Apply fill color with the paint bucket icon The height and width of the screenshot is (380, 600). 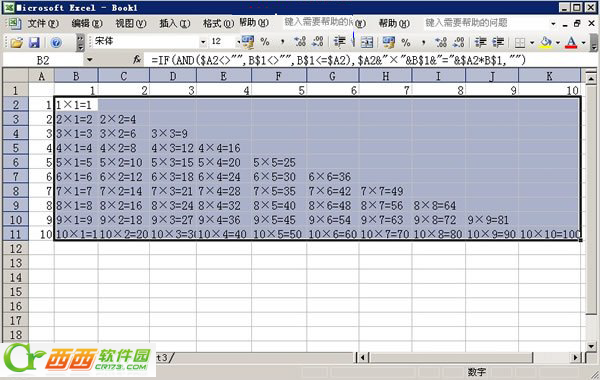[x=546, y=42]
